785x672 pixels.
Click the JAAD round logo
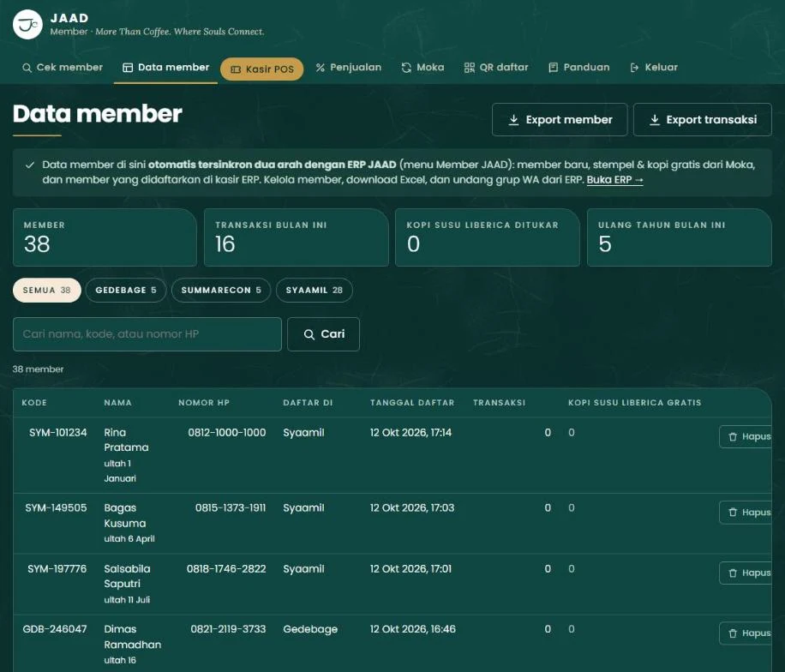coord(27,24)
